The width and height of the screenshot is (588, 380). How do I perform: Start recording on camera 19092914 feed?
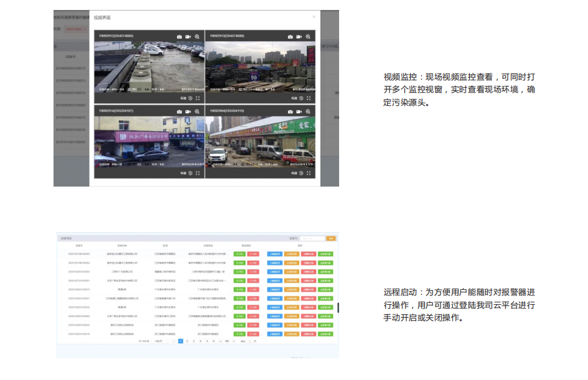[x=188, y=112]
